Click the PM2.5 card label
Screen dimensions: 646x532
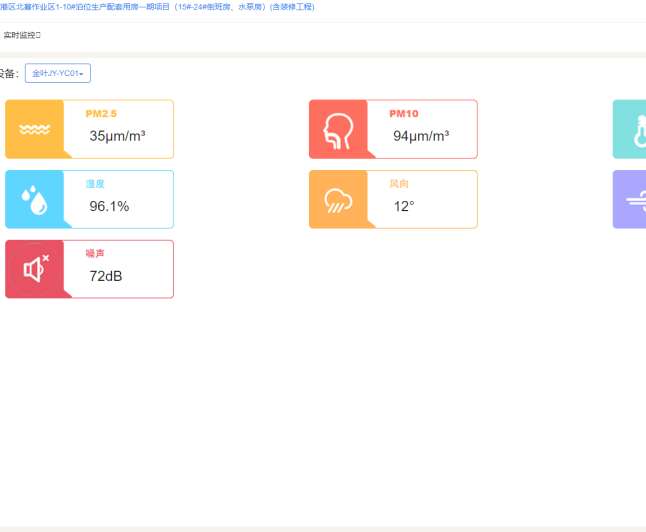[x=102, y=114]
